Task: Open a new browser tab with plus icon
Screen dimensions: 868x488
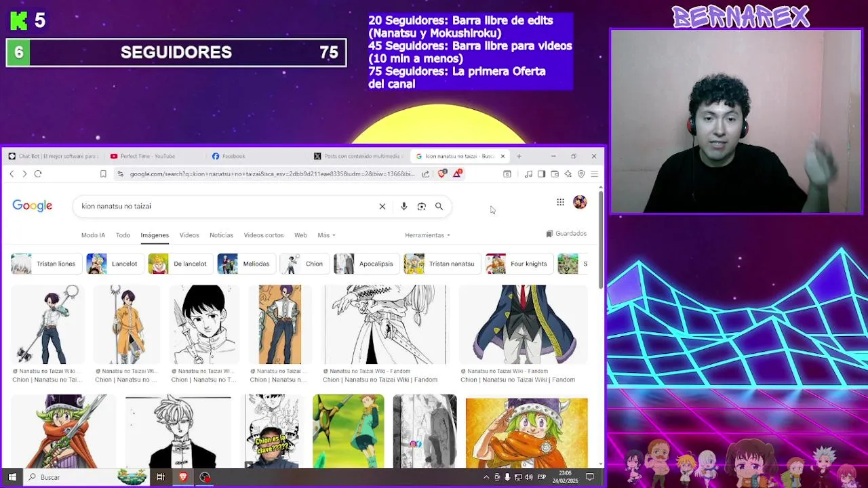Action: [519, 157]
